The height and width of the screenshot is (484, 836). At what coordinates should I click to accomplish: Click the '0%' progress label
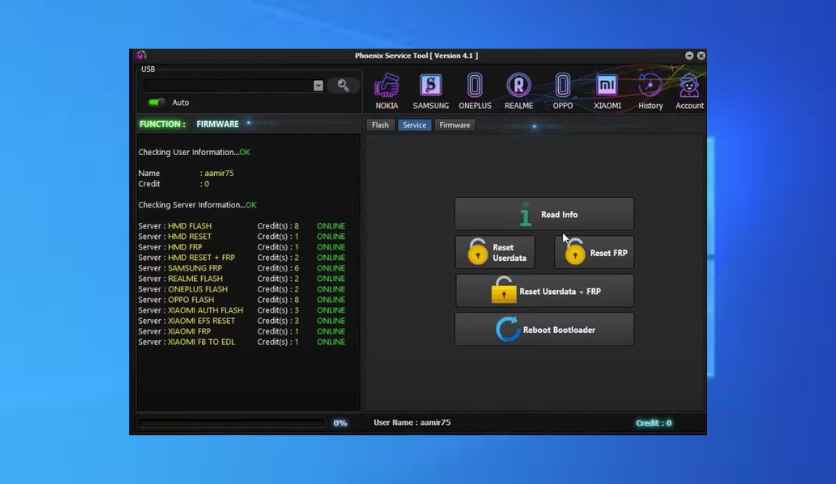coord(340,423)
